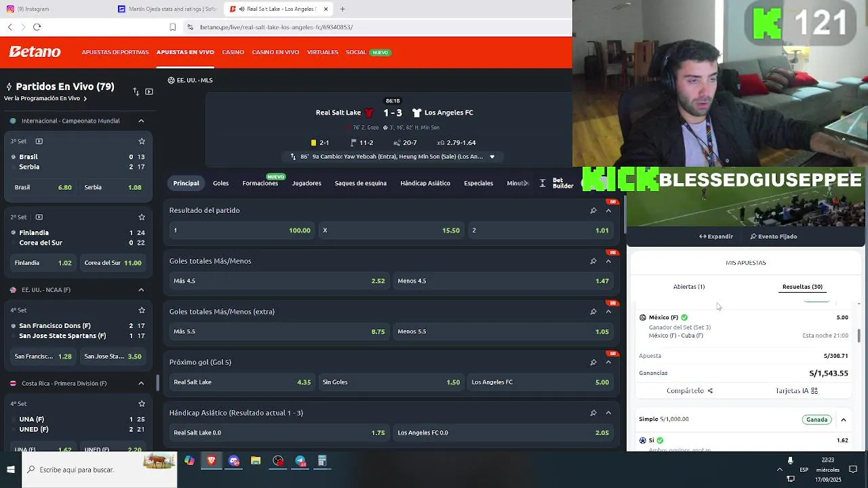This screenshot has height=488, width=868.
Task: Select the Formaciones tab
Action: pyautogui.click(x=260, y=183)
